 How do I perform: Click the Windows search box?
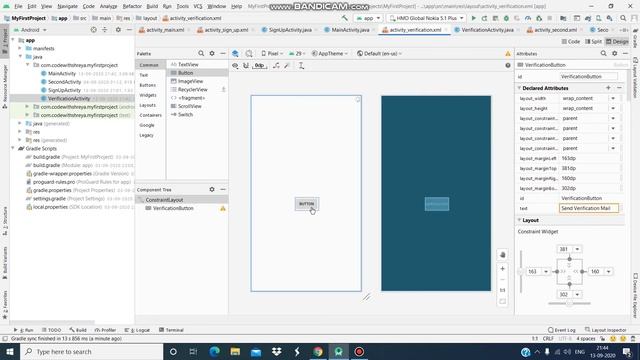click(91, 351)
